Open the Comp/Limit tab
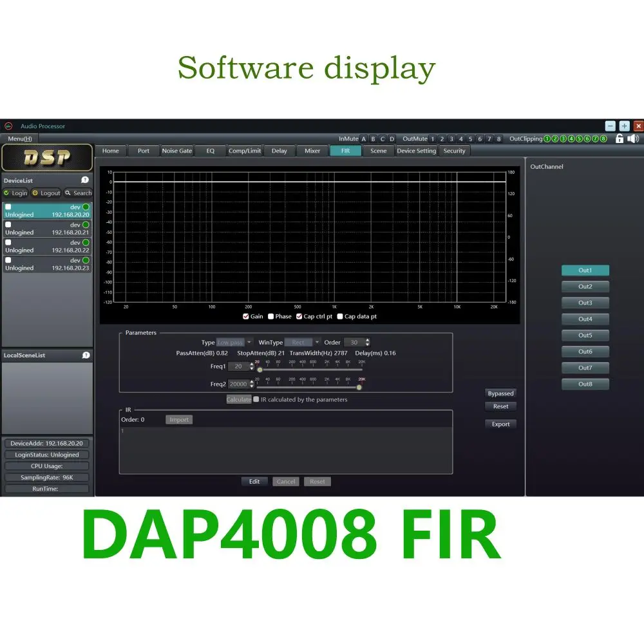This screenshot has width=644, height=644. point(245,151)
